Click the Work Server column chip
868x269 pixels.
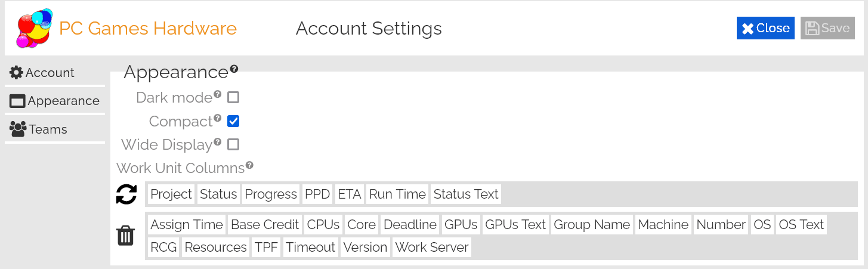[x=432, y=248]
